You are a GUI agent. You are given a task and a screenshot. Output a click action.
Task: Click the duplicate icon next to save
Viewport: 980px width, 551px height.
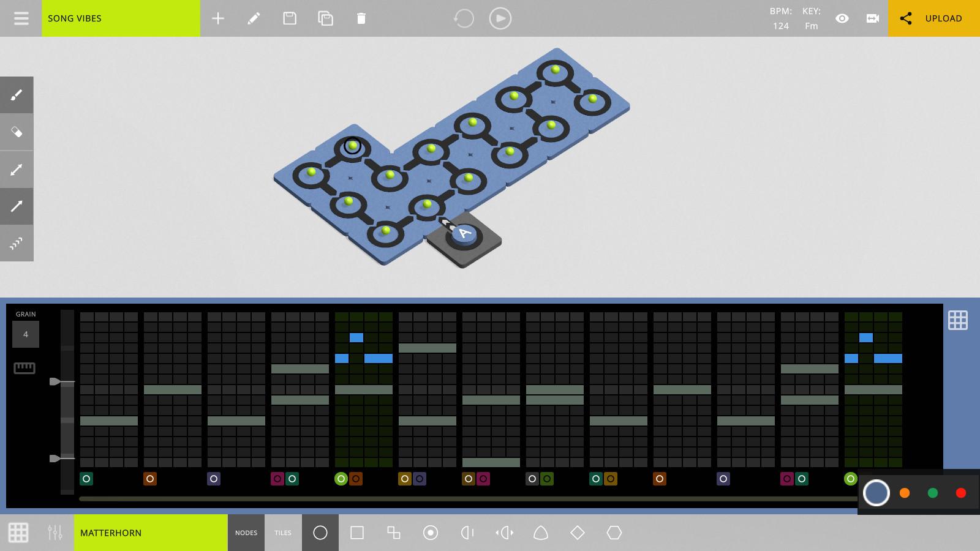pyautogui.click(x=325, y=18)
